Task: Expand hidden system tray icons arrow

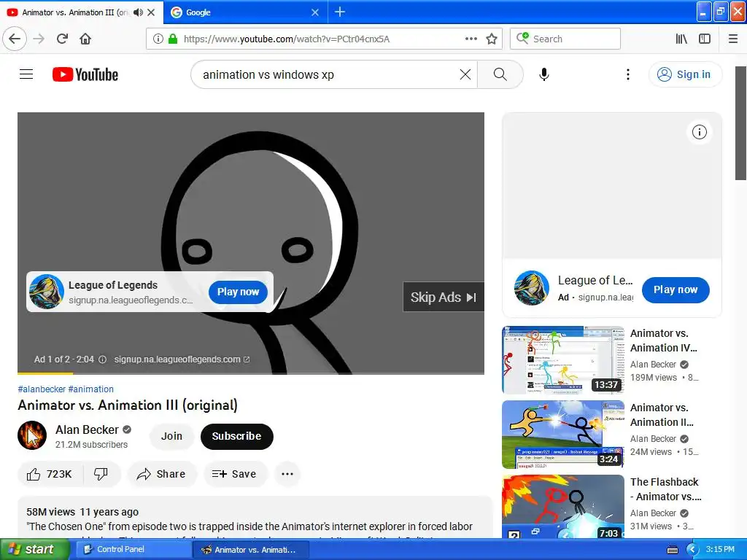Action: coord(692,550)
